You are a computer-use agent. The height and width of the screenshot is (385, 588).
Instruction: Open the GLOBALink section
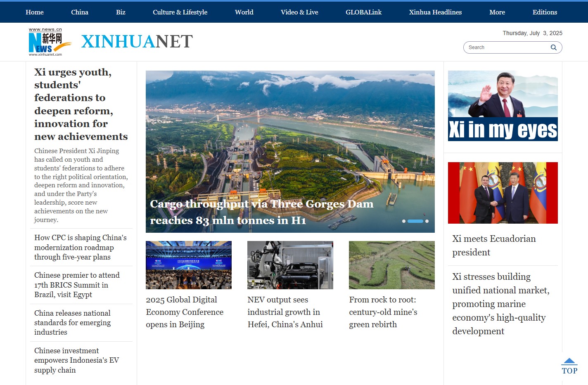[x=364, y=12]
